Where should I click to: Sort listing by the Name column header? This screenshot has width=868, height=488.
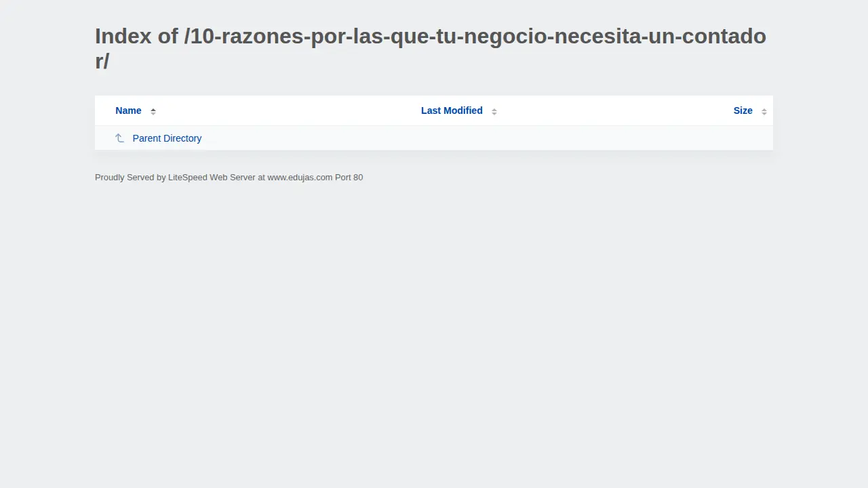128,110
